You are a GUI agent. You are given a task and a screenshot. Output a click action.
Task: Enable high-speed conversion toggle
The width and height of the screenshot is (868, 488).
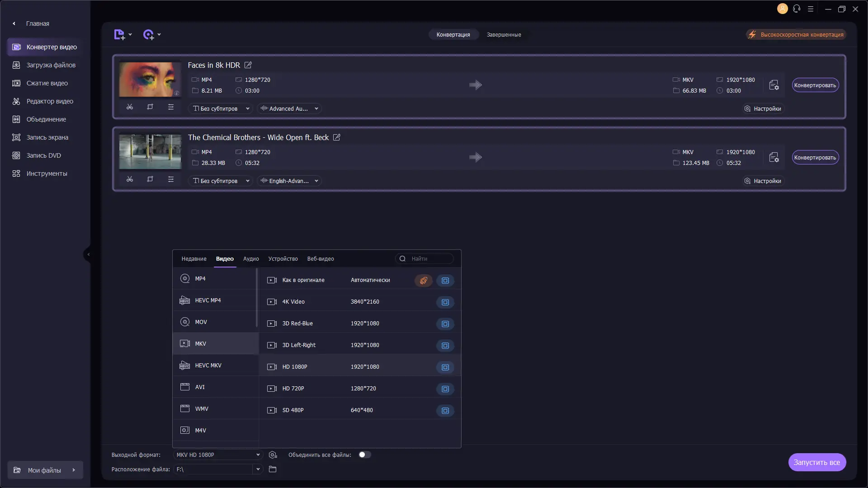(796, 35)
